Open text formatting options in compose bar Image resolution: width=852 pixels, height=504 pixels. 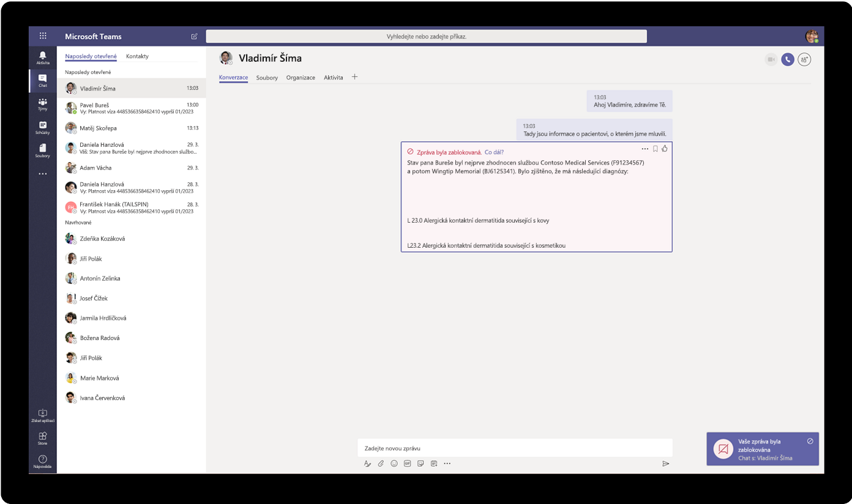click(x=367, y=464)
